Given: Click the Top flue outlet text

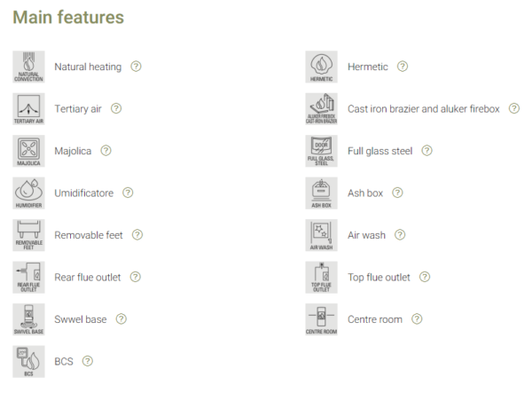Looking at the screenshot, I should 379,277.
